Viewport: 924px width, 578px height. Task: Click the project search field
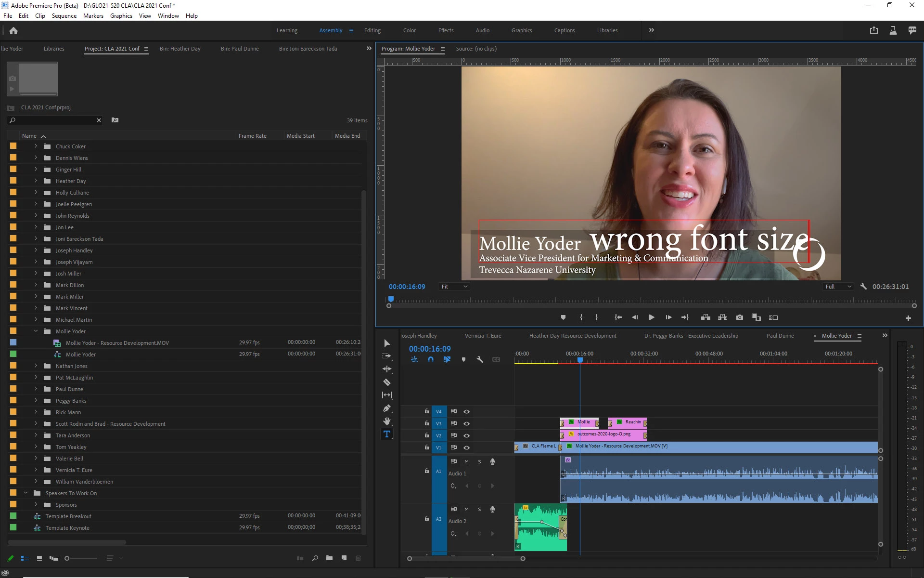(53, 120)
